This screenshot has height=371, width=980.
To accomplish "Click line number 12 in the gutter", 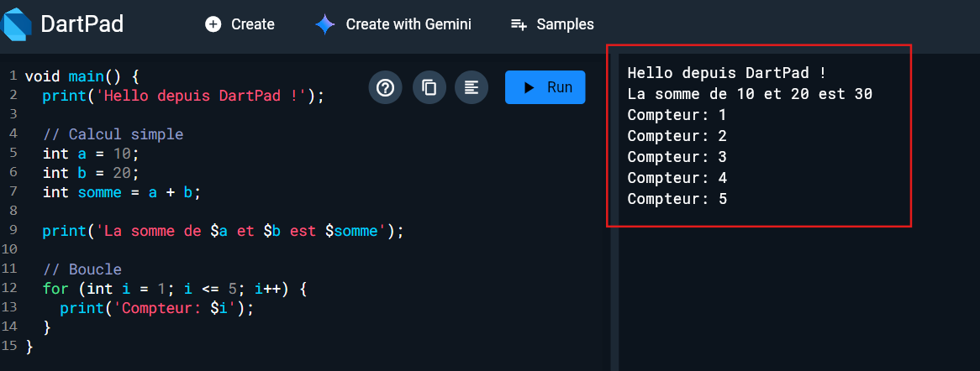I will [9, 289].
